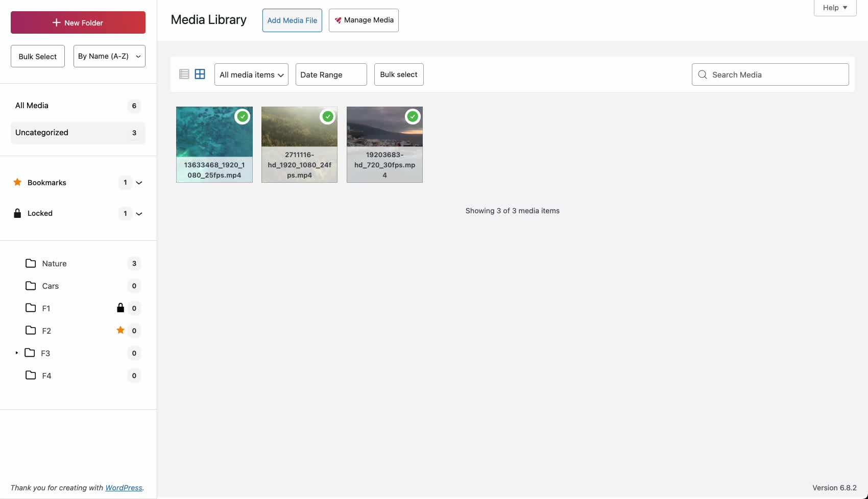This screenshot has width=868, height=499.
Task: Select the Uncategorized category
Action: click(x=41, y=132)
